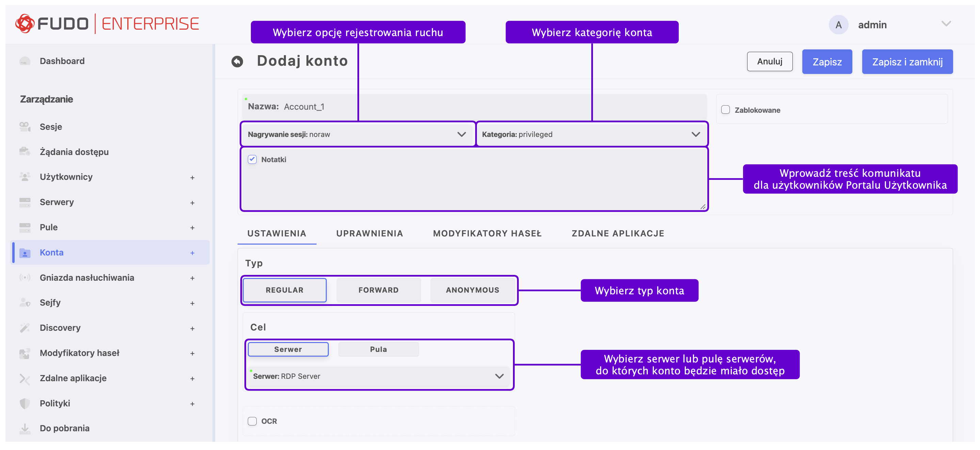Open the Serwer RDP Server dropdown

click(x=378, y=376)
